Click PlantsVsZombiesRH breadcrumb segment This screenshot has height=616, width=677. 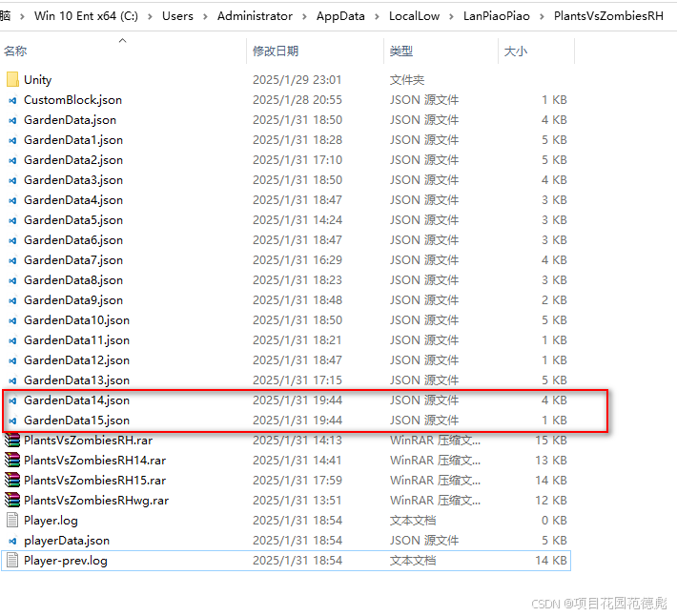608,16
